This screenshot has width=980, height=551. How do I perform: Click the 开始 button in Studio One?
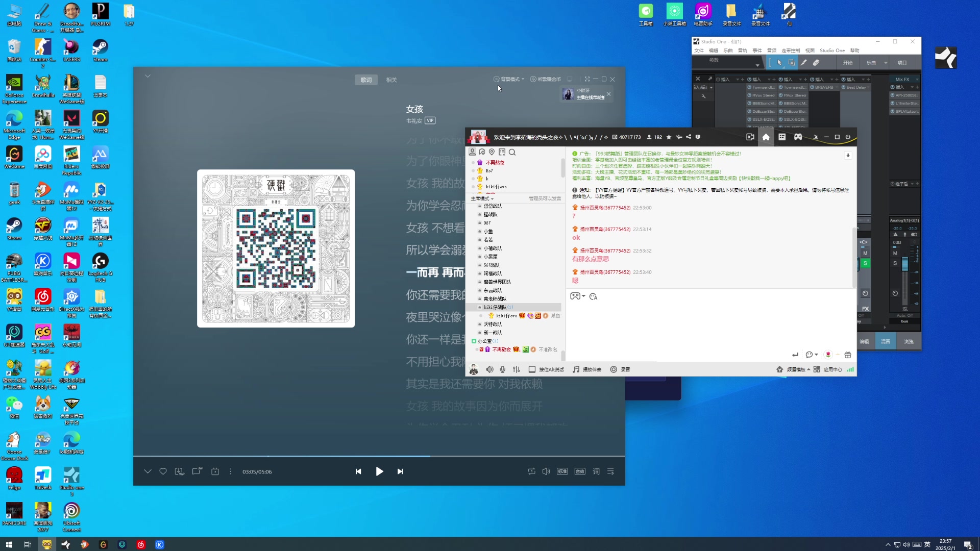848,63
